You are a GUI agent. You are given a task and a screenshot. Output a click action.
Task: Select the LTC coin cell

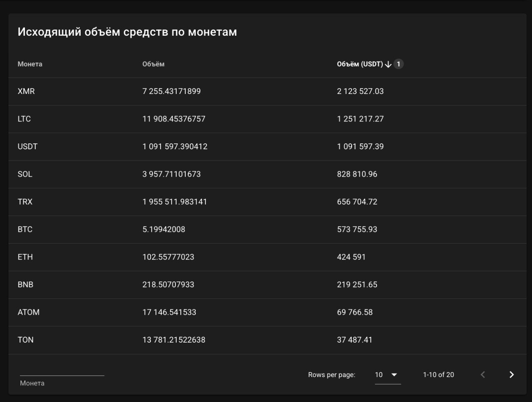tap(24, 119)
